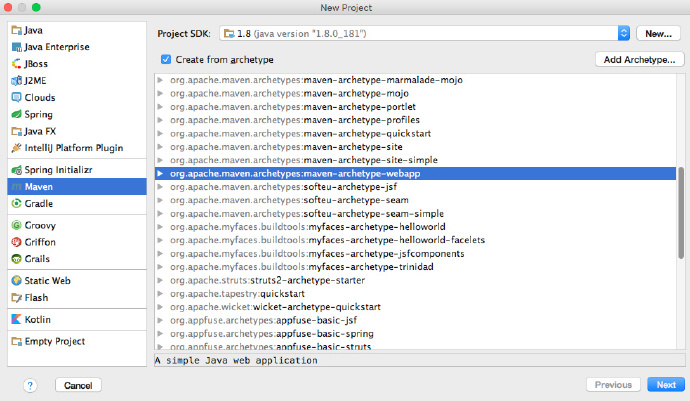Click the Spring leaf icon
690x401 pixels.
pos(17,114)
